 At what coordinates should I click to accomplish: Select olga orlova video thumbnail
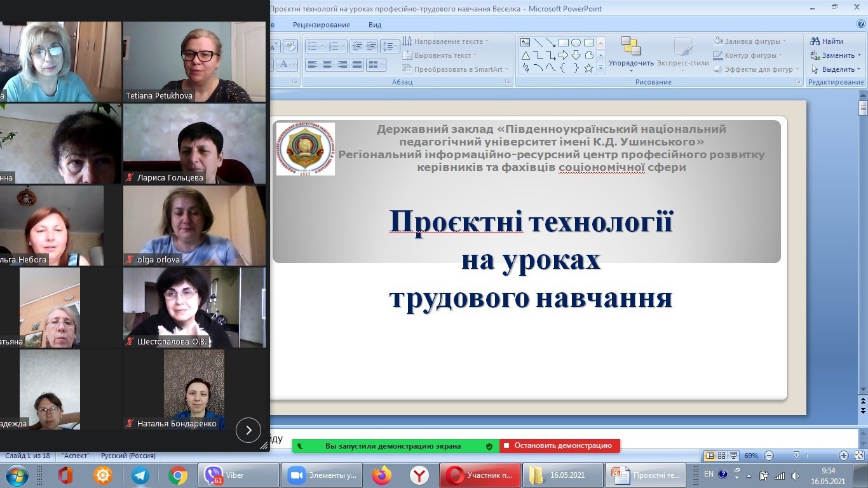pos(194,226)
